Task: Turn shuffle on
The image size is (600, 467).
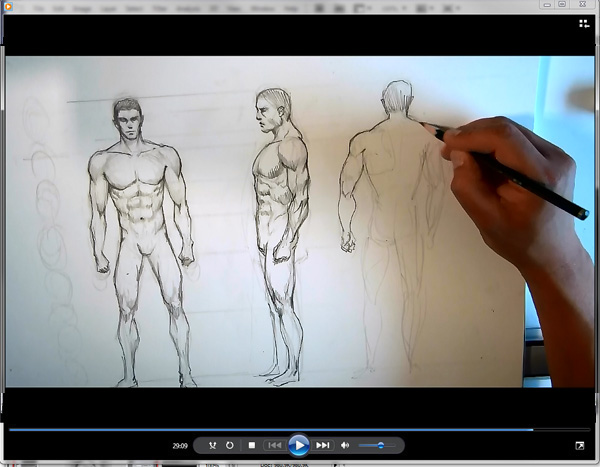Action: click(213, 445)
